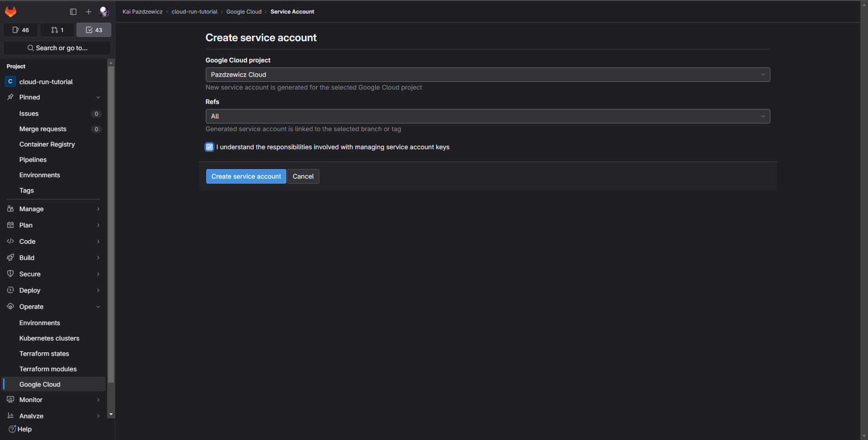The width and height of the screenshot is (868, 440).
Task: Open the Google Cloud project dropdown
Action: click(x=487, y=75)
